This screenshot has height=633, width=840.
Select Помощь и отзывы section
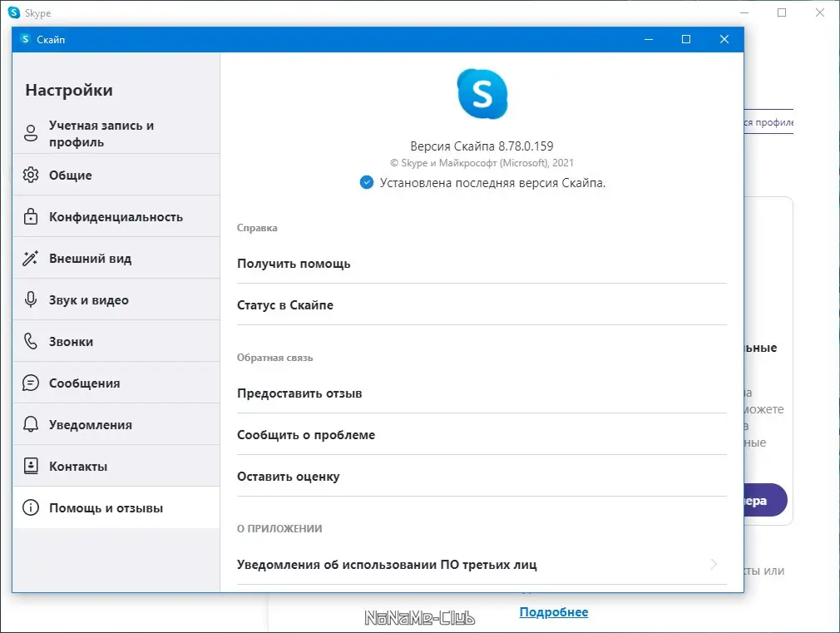[x=116, y=507]
